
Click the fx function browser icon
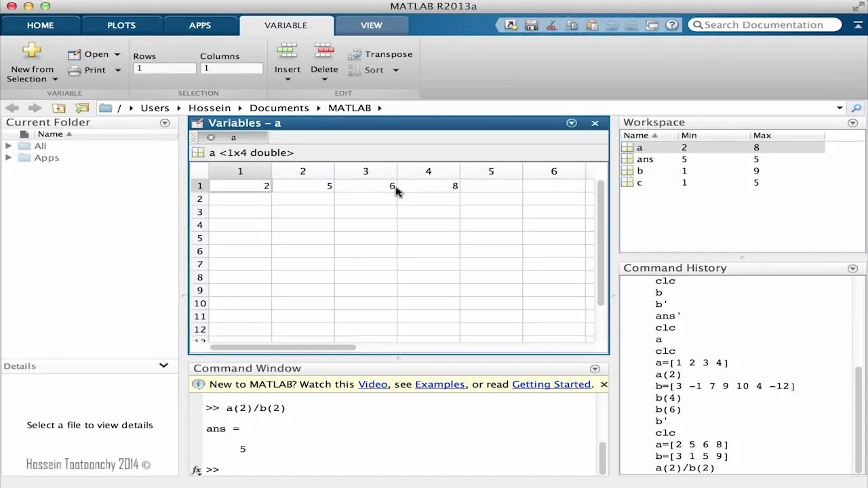[x=196, y=470]
